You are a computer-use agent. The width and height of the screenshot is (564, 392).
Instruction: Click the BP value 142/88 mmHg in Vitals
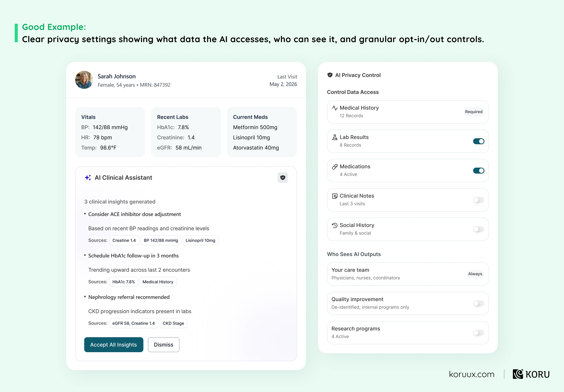tap(110, 127)
